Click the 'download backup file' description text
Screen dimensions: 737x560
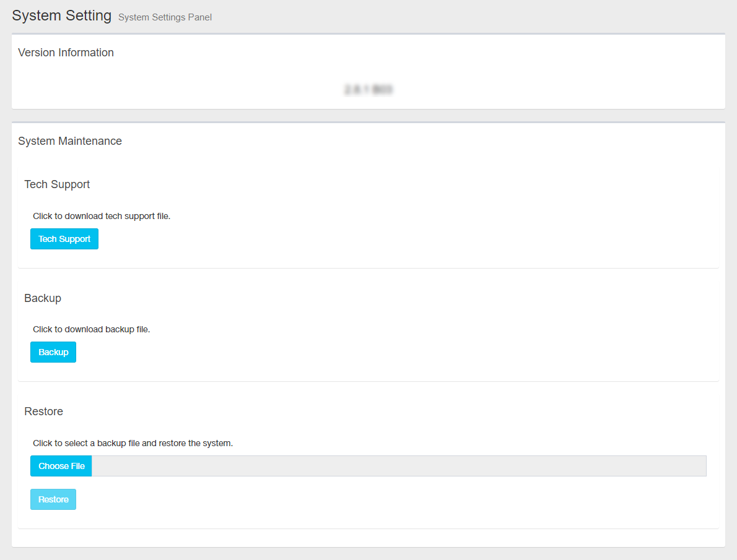point(92,329)
